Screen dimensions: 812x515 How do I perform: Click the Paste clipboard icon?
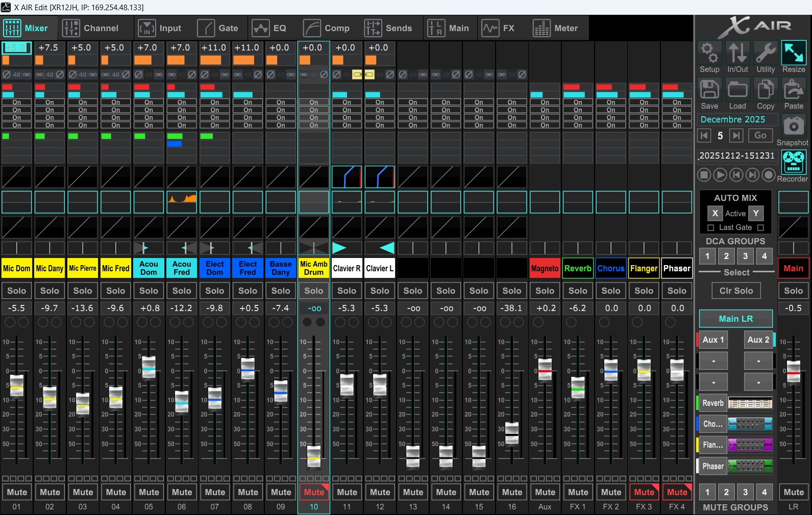coord(794,90)
